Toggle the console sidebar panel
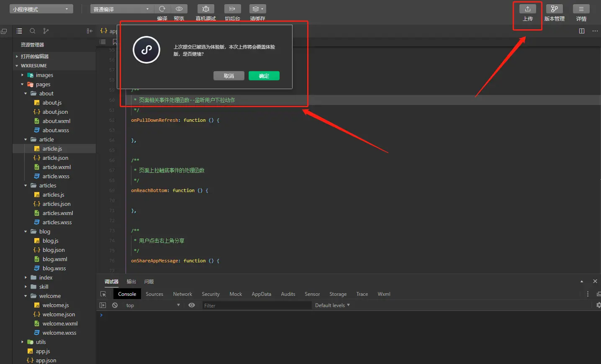Viewport: 601px width, 364px height. click(103, 305)
